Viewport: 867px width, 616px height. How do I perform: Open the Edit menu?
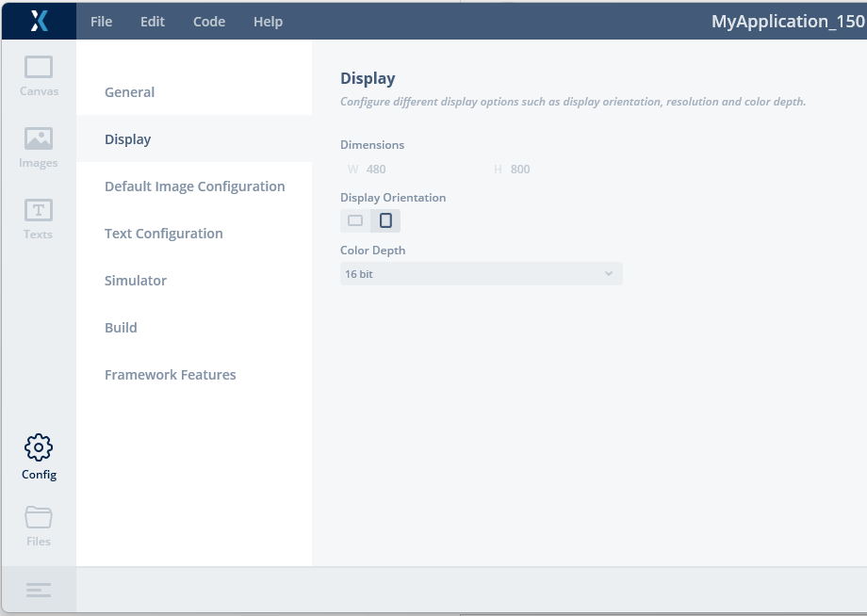pos(153,22)
